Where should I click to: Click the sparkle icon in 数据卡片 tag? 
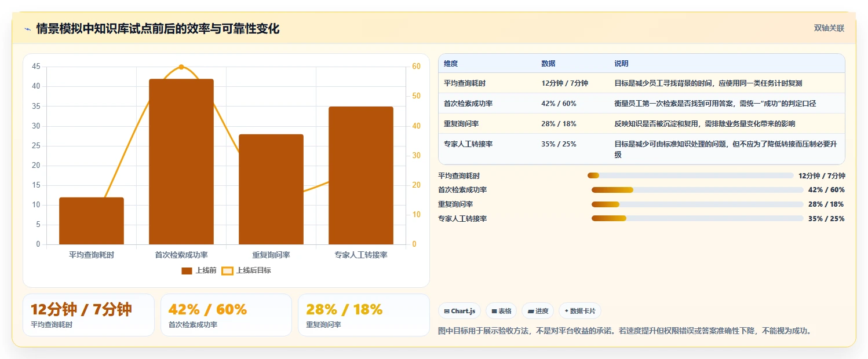pyautogui.click(x=566, y=311)
